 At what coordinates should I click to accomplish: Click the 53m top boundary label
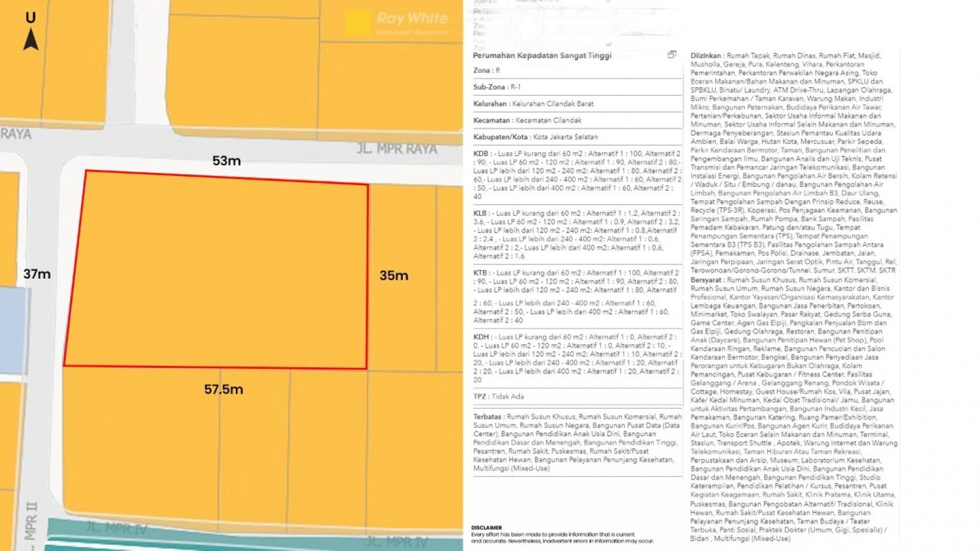pyautogui.click(x=226, y=161)
